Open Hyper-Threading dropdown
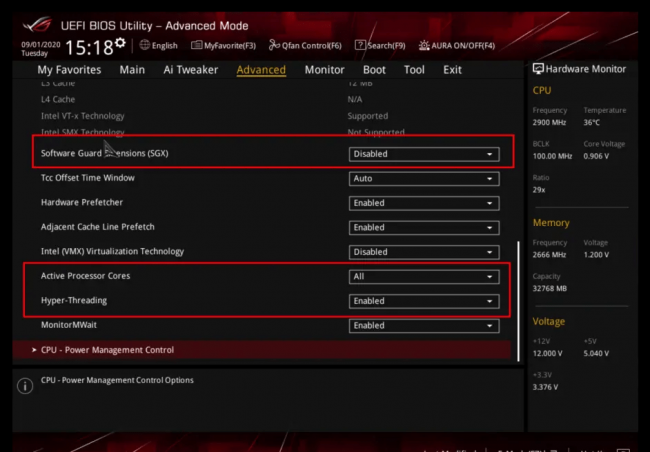This screenshot has width=650, height=452. (424, 301)
